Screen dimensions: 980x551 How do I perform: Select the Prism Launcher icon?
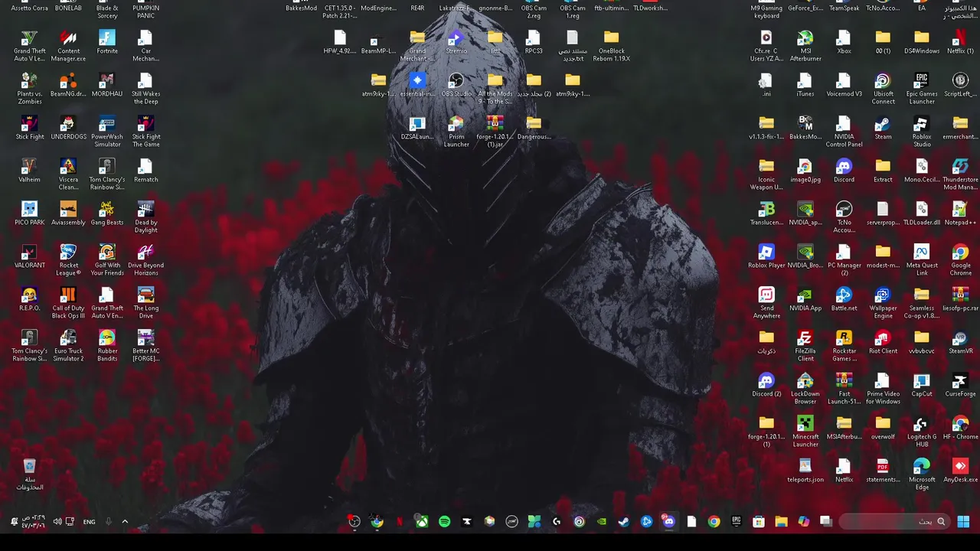pos(456,132)
